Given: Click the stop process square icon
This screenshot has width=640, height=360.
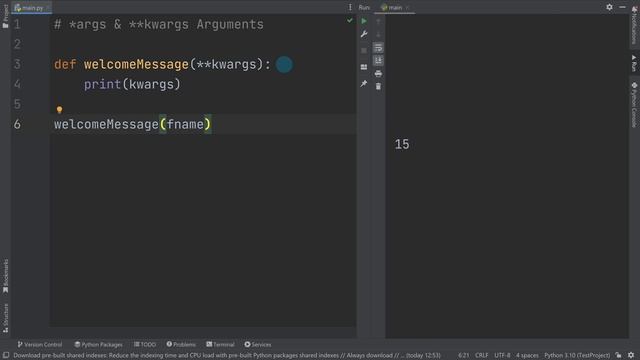Looking at the screenshot, I should [x=364, y=51].
